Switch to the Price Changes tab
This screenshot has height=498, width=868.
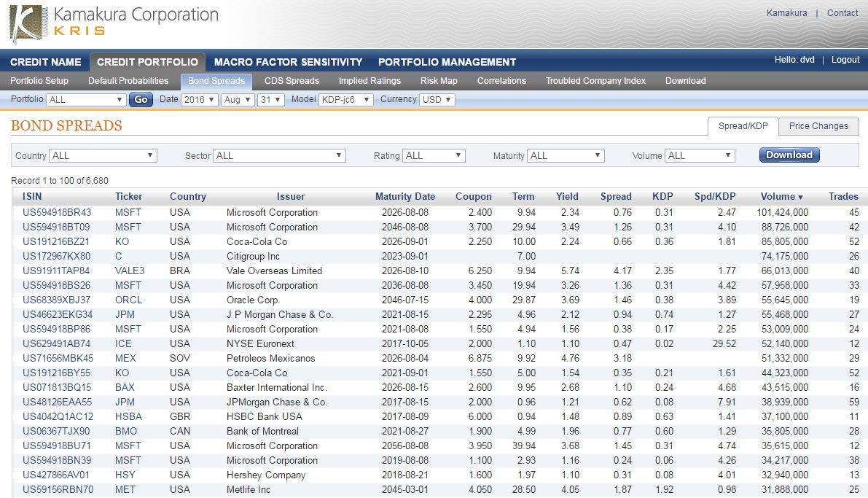click(x=818, y=125)
